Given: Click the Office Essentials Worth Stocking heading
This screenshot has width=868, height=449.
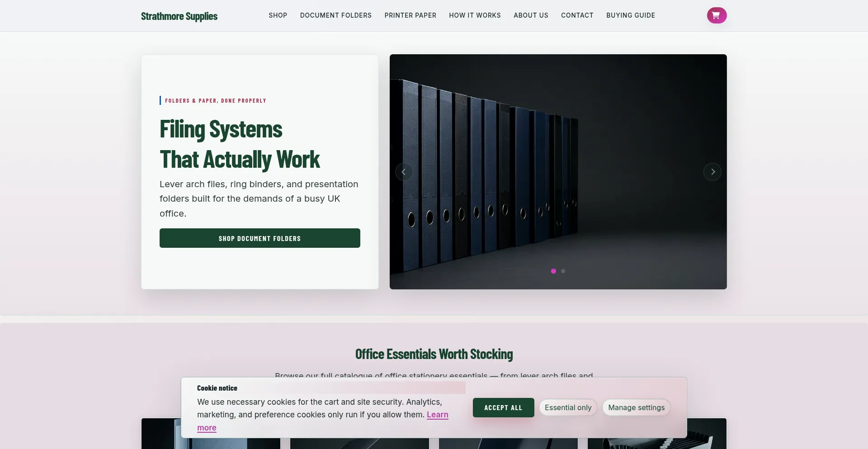Looking at the screenshot, I should 434,354.
